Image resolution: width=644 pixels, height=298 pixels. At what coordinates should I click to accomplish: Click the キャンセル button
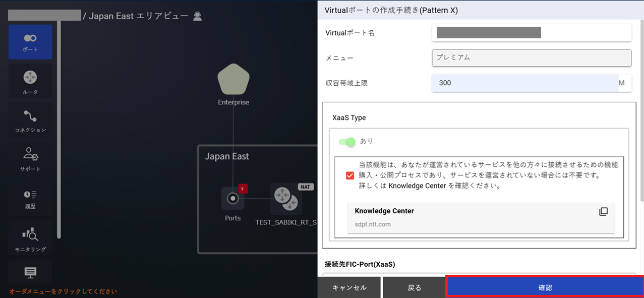(349, 287)
